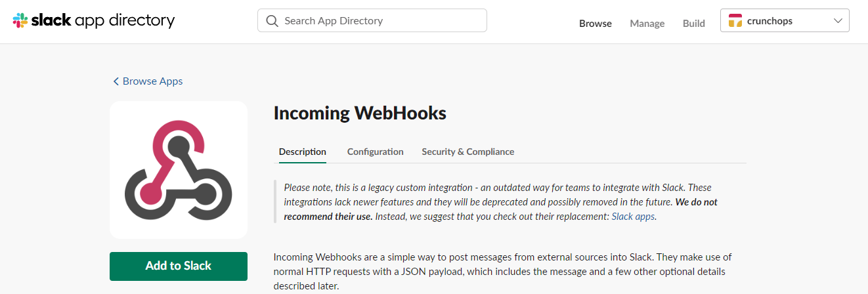Open the Browse menu item
868x294 pixels.
point(595,23)
